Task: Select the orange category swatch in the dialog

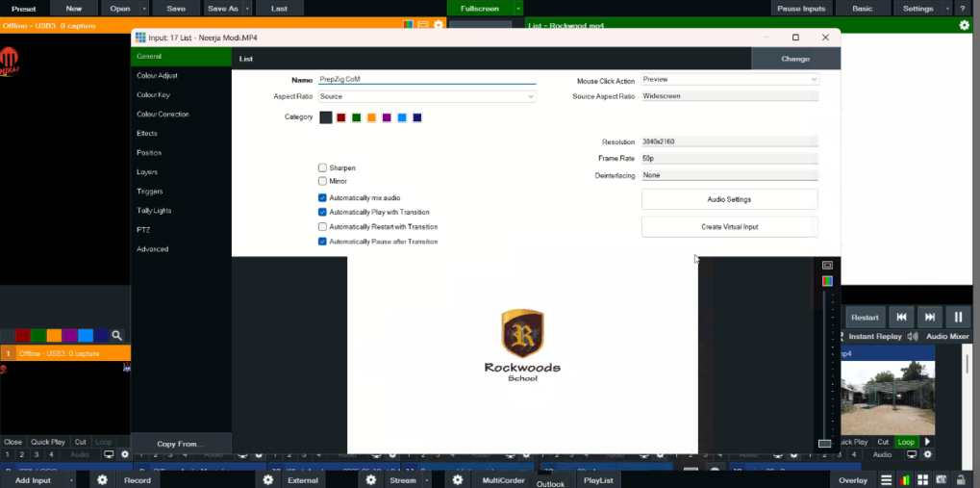Action: pyautogui.click(x=372, y=117)
